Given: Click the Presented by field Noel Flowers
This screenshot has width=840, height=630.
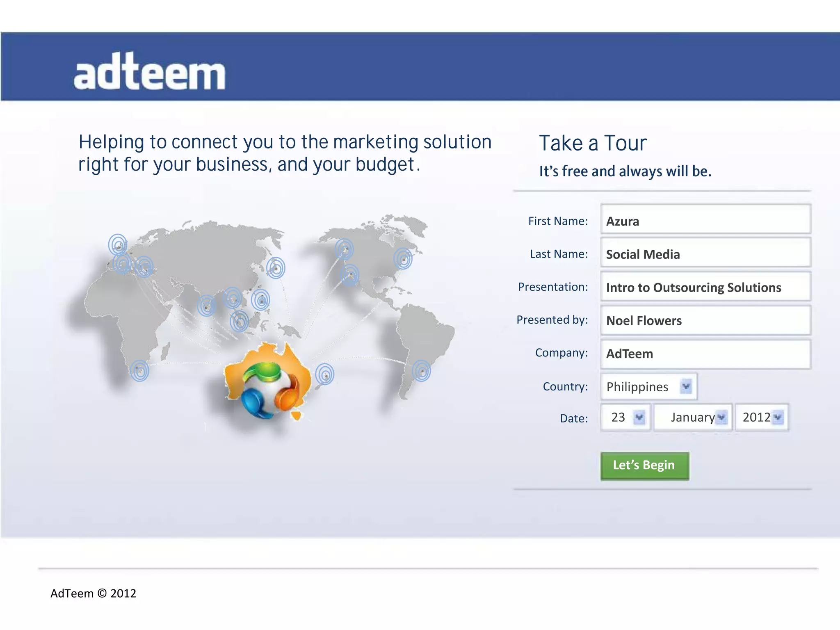Looking at the screenshot, I should [x=705, y=320].
